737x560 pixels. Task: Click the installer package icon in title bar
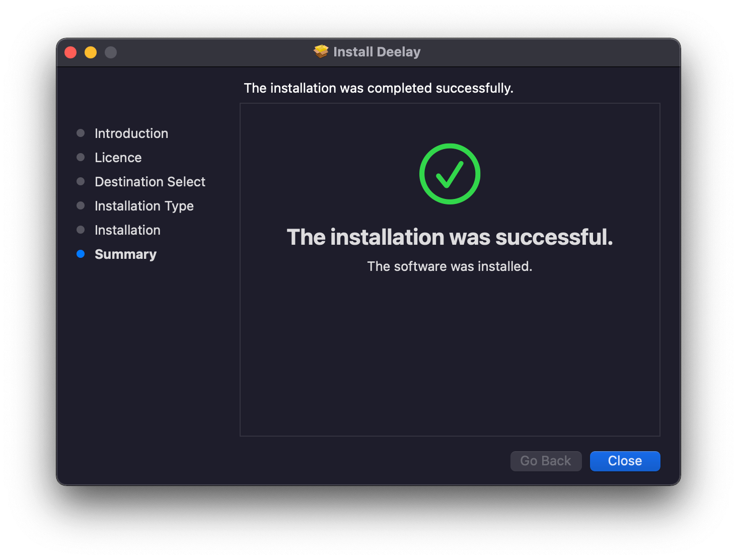click(x=321, y=51)
